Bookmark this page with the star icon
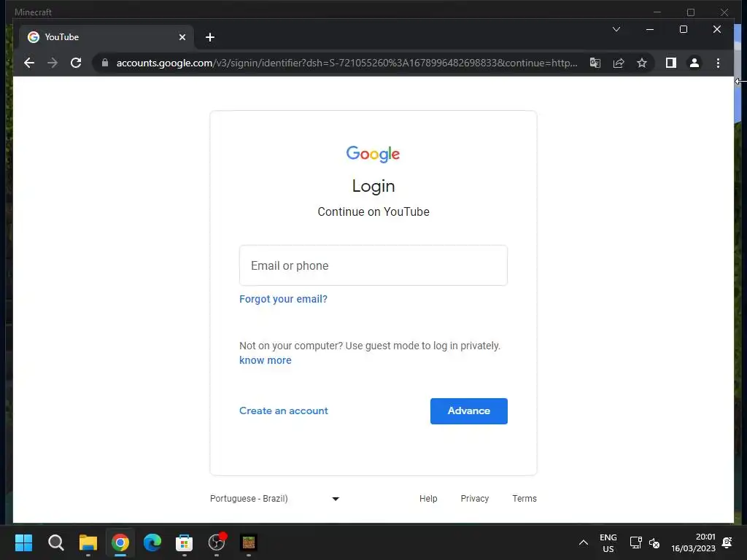The width and height of the screenshot is (747, 560). [x=642, y=63]
